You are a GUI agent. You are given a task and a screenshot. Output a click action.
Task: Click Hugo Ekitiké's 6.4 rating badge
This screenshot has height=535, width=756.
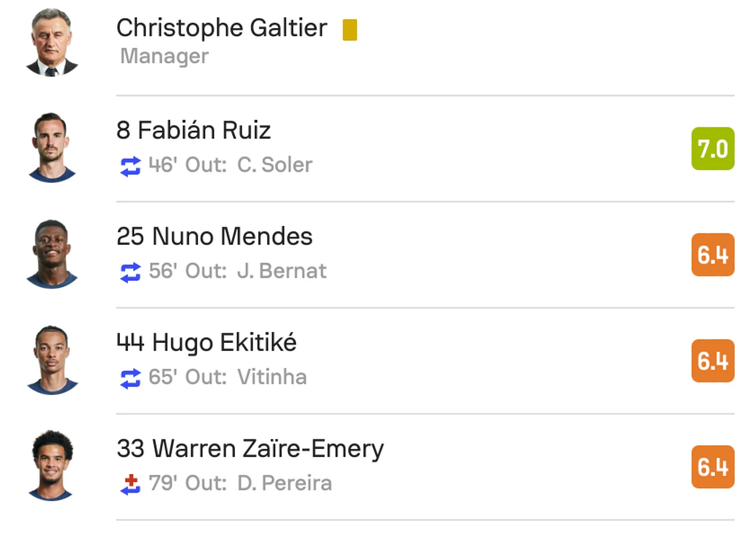click(x=713, y=361)
